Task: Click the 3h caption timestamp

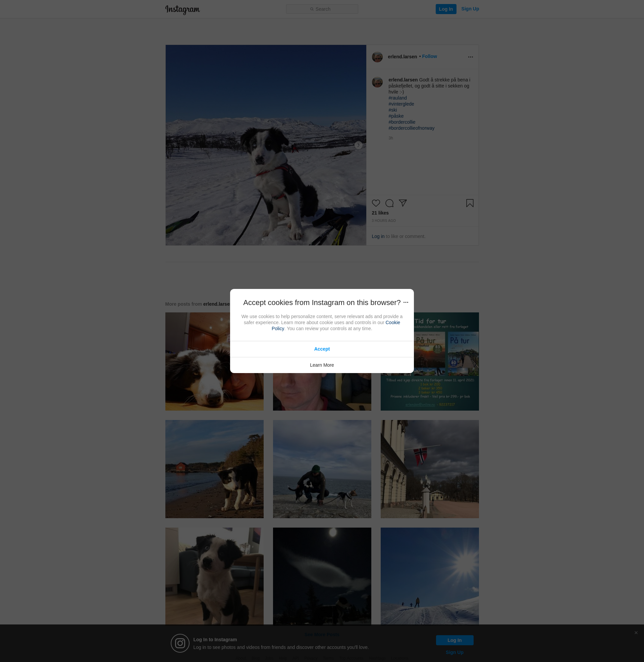Action: click(x=390, y=138)
